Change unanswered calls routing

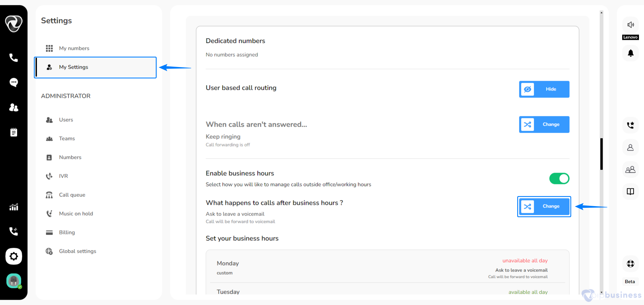coord(544,124)
